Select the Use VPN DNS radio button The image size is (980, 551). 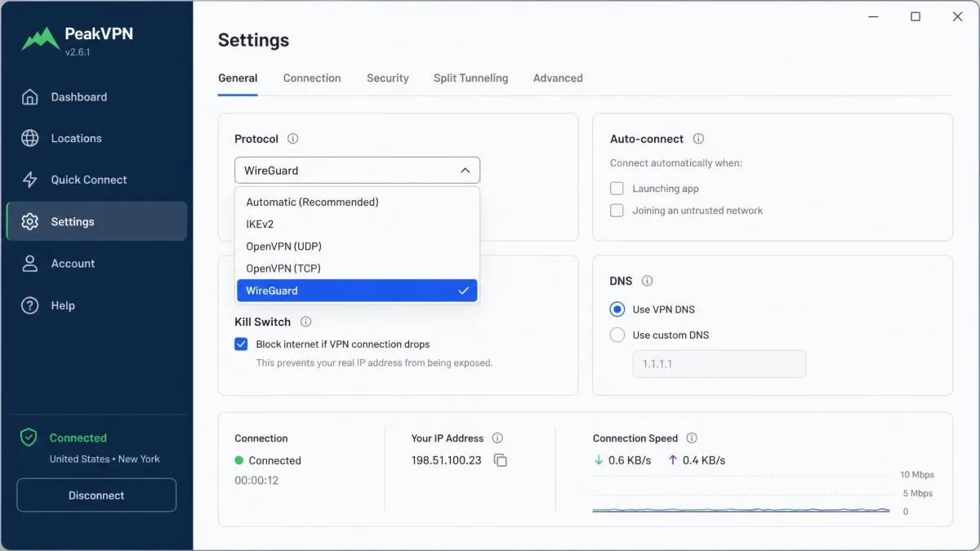click(x=617, y=309)
